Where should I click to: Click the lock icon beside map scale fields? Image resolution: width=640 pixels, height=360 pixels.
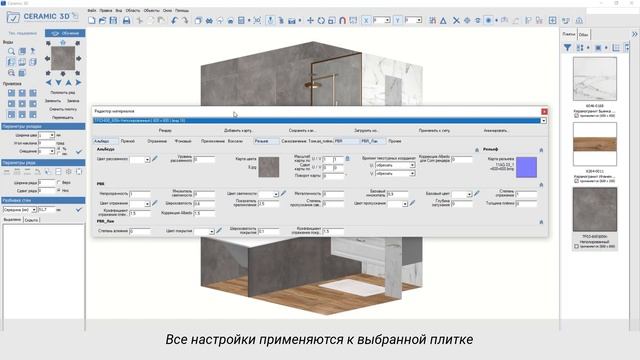click(347, 158)
